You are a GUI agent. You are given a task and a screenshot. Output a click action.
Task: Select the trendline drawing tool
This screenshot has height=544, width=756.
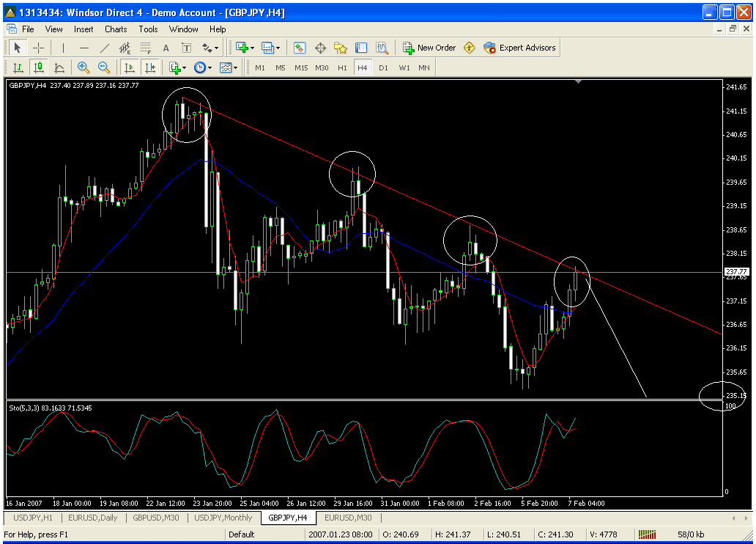(105, 48)
